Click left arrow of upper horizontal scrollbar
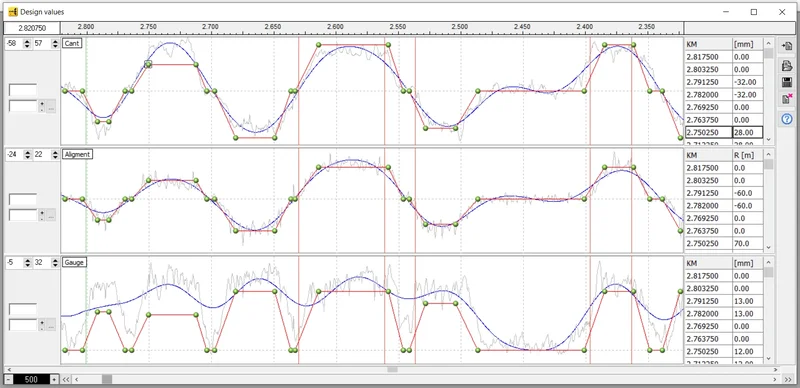 pyautogui.click(x=8, y=369)
